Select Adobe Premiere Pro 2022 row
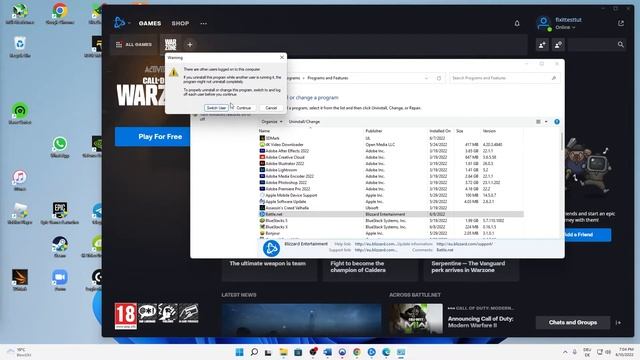Viewport: 640px width, 360px height. (391, 189)
